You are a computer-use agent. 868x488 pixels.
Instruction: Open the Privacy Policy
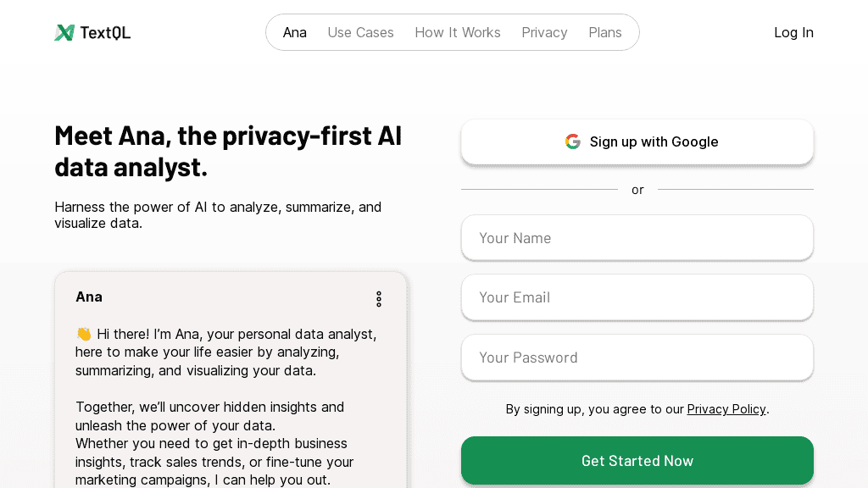tap(726, 409)
